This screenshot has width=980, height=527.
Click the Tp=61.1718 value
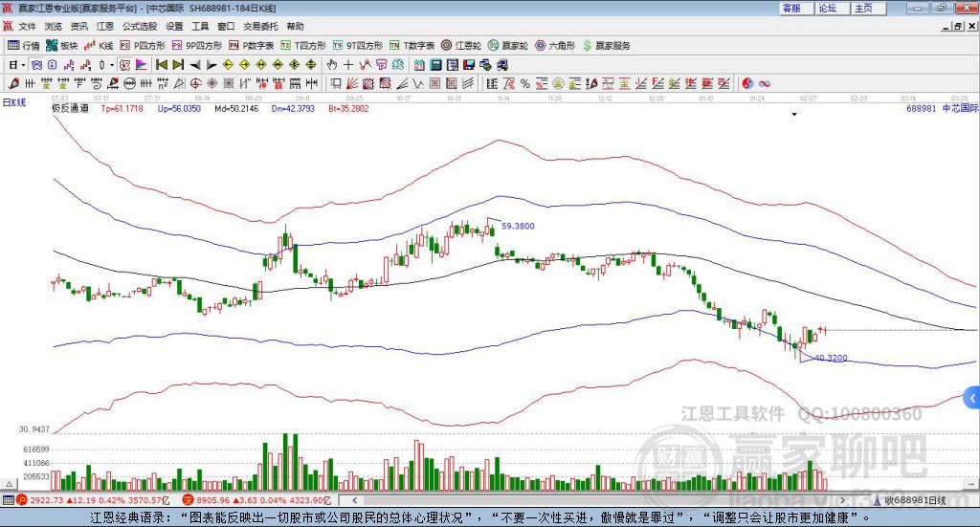tap(122, 109)
